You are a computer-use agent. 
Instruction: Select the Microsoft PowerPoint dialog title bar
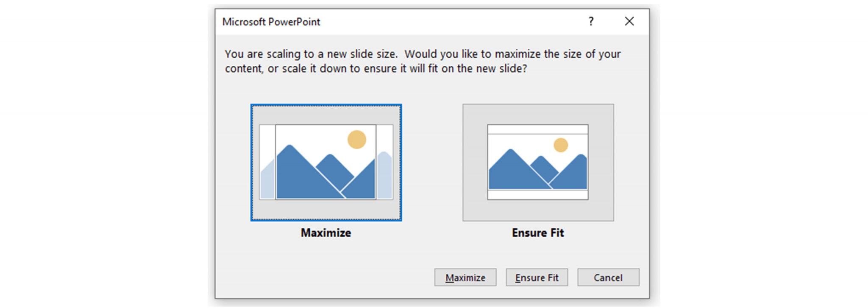click(381, 21)
